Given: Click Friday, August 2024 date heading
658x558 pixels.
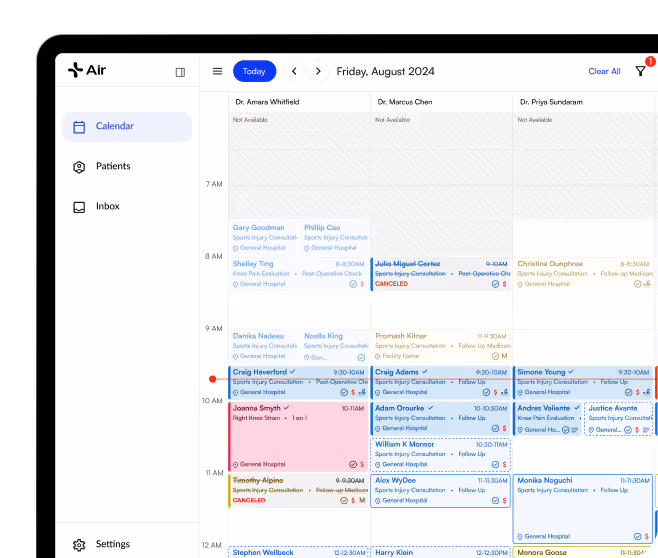Looking at the screenshot, I should (385, 71).
